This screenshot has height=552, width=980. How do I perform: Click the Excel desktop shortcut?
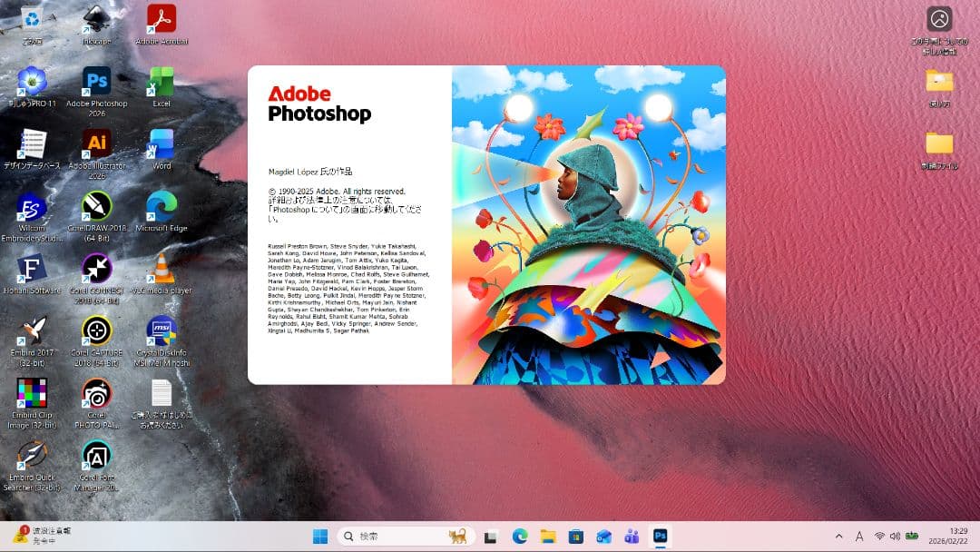(x=162, y=83)
